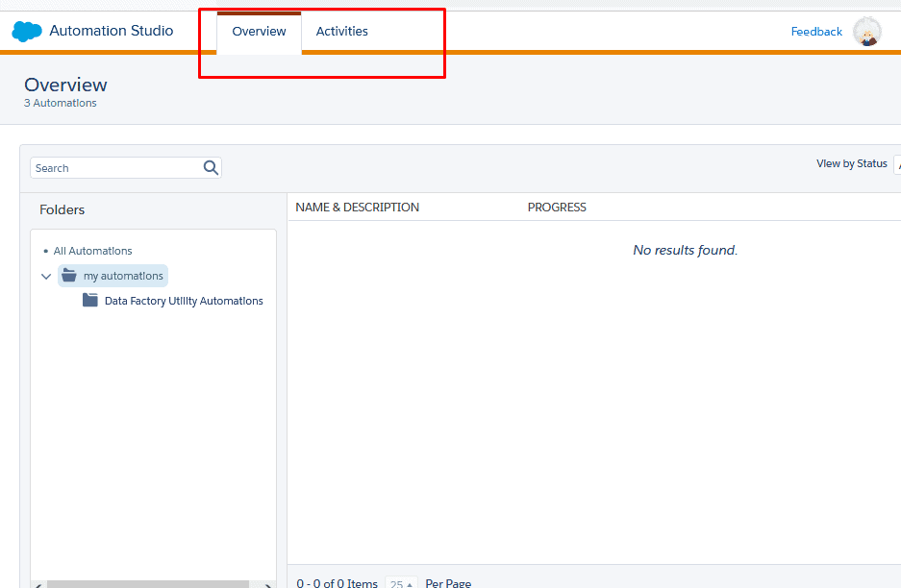Screen dimensions: 901x588
Task: Click the my automations open folder icon
Action: coord(69,276)
